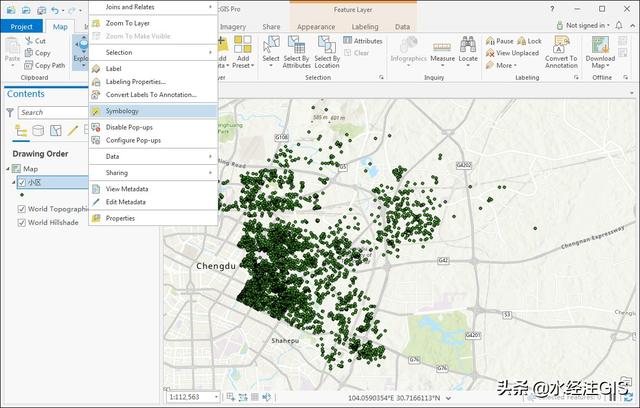Click View Unplaced labels button

click(512, 53)
